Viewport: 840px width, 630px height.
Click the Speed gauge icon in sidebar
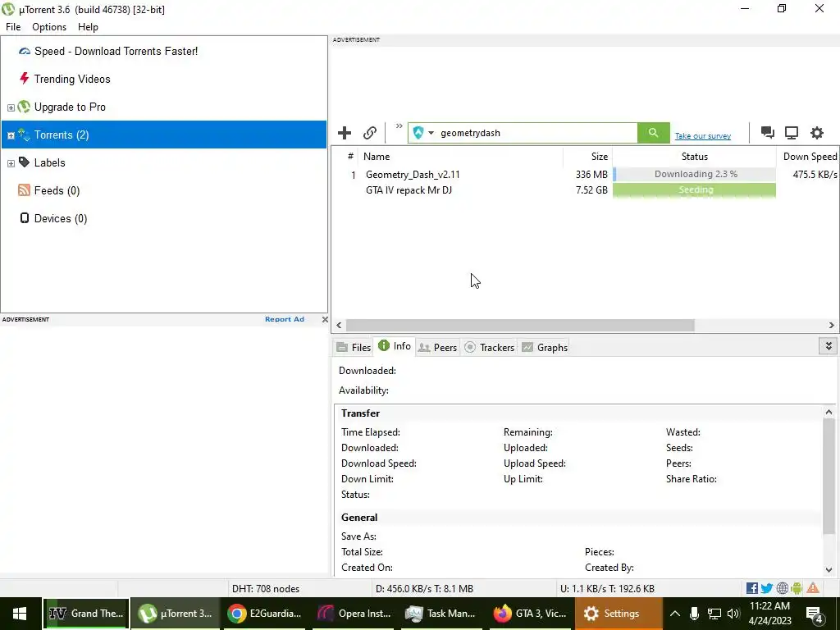tap(24, 52)
